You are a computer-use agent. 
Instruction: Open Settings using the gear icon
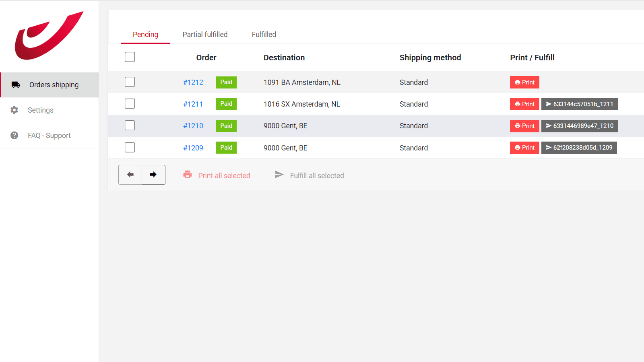pyautogui.click(x=14, y=110)
